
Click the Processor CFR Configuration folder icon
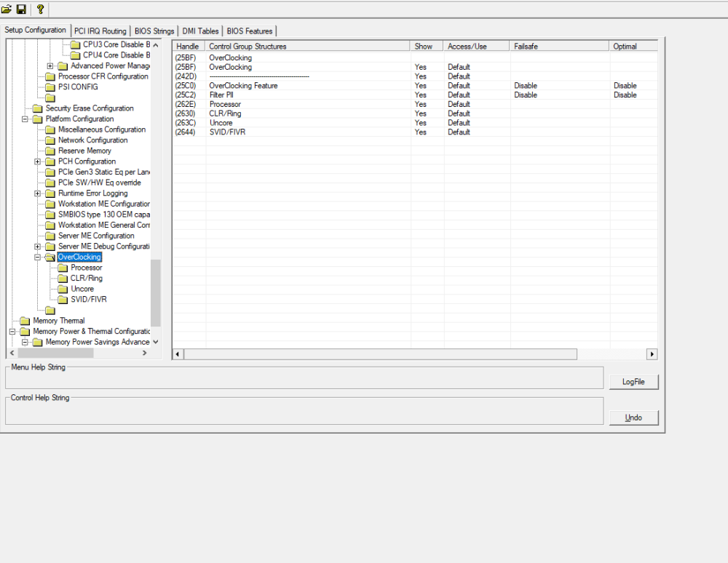[x=50, y=76]
